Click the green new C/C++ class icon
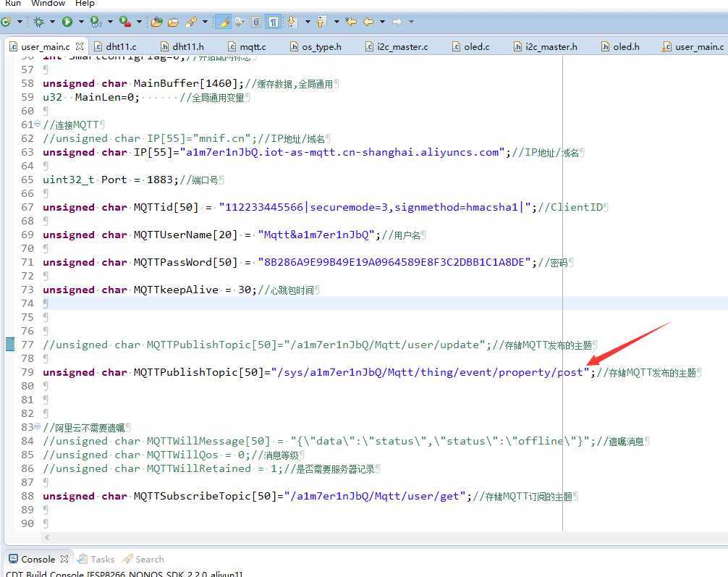 [x=6, y=22]
